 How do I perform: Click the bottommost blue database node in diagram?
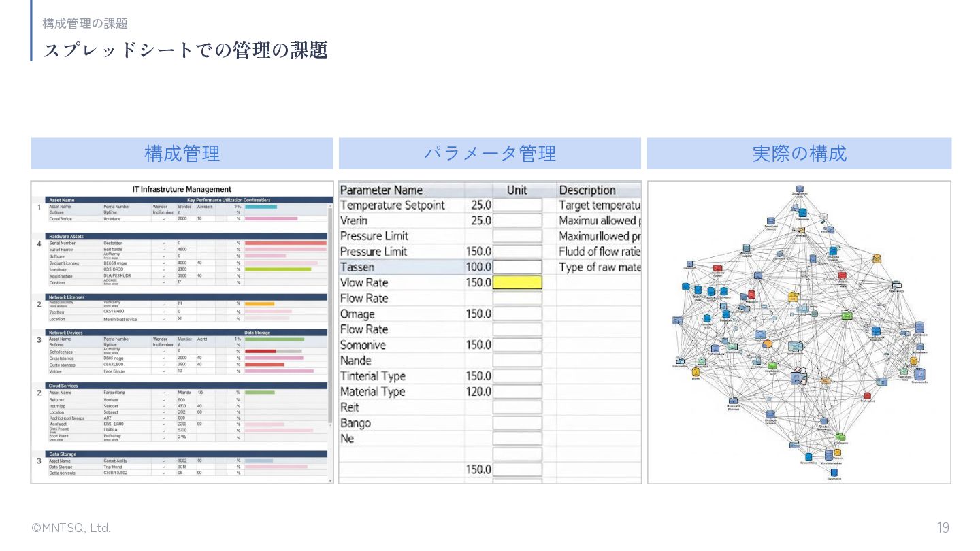[834, 473]
